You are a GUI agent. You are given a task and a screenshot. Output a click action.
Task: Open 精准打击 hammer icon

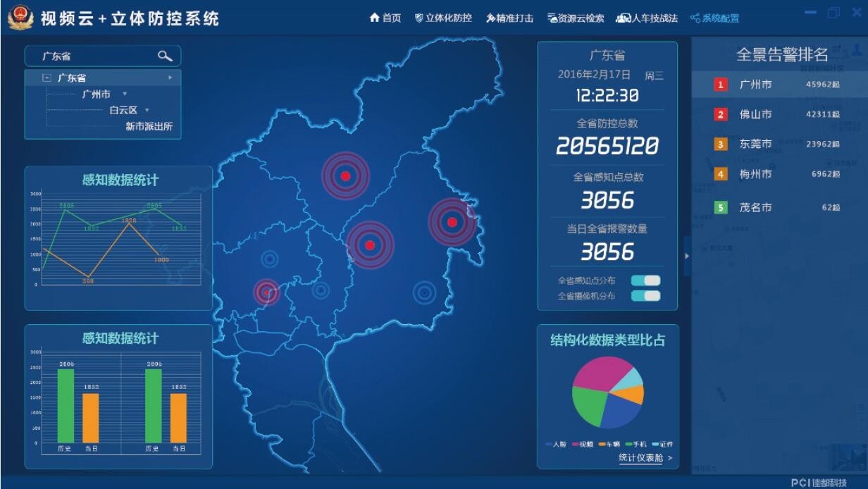490,18
